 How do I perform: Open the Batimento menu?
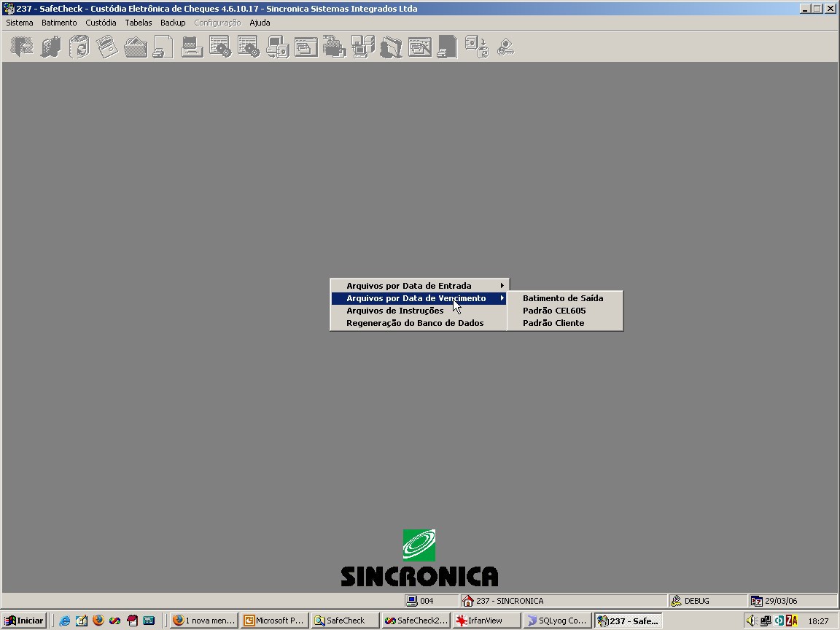pos(59,23)
